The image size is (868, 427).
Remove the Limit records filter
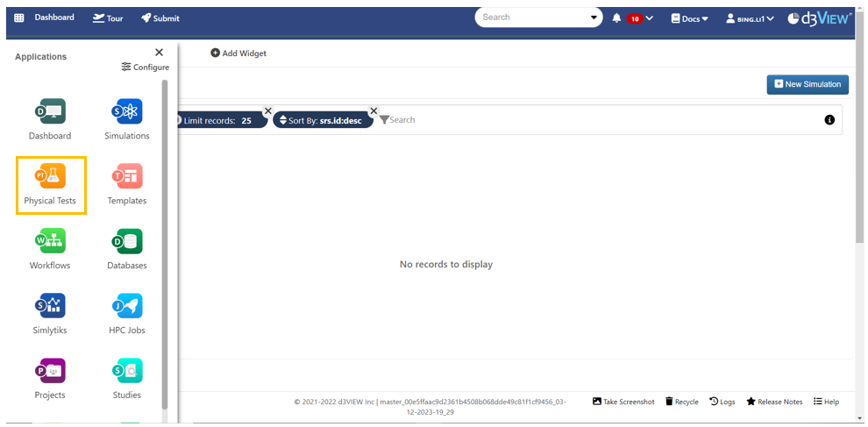click(x=268, y=110)
